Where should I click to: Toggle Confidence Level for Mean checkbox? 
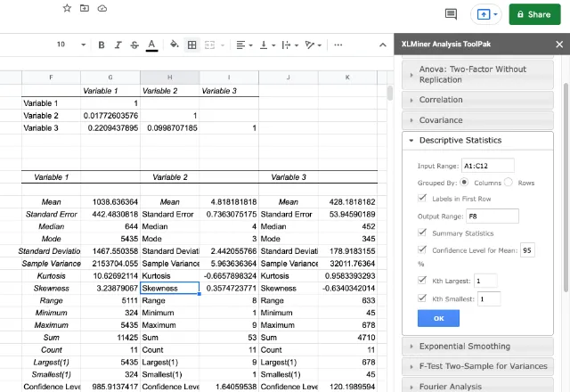coord(422,249)
